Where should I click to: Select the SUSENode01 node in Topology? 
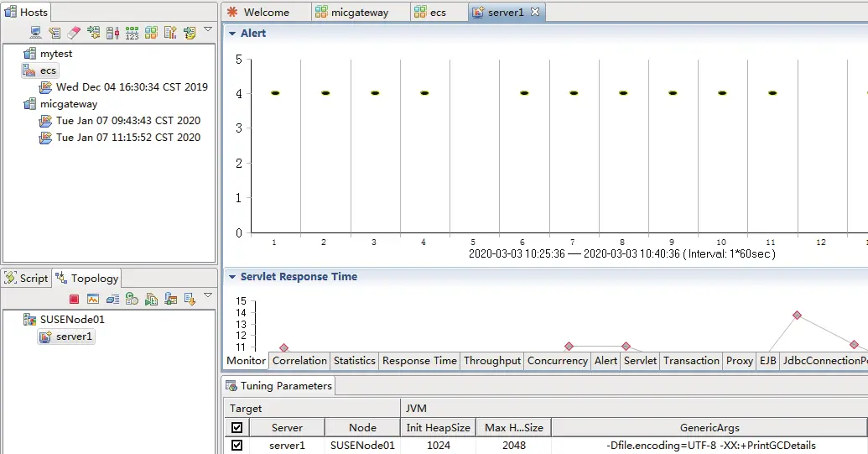click(x=72, y=320)
